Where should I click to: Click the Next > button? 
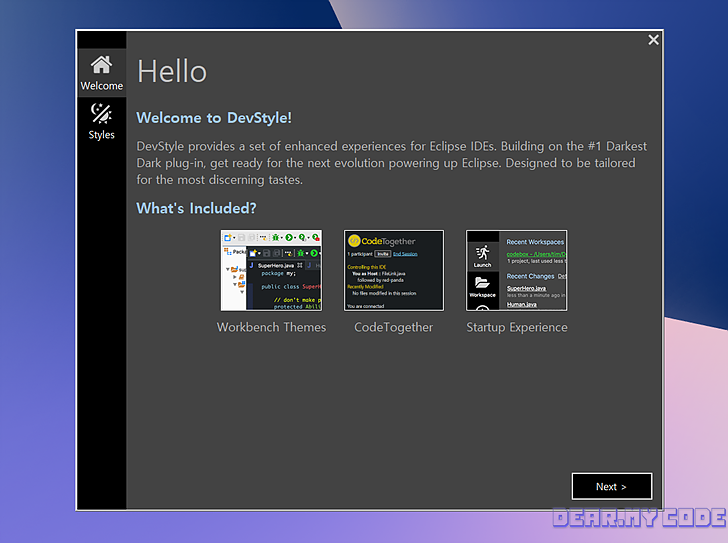611,486
